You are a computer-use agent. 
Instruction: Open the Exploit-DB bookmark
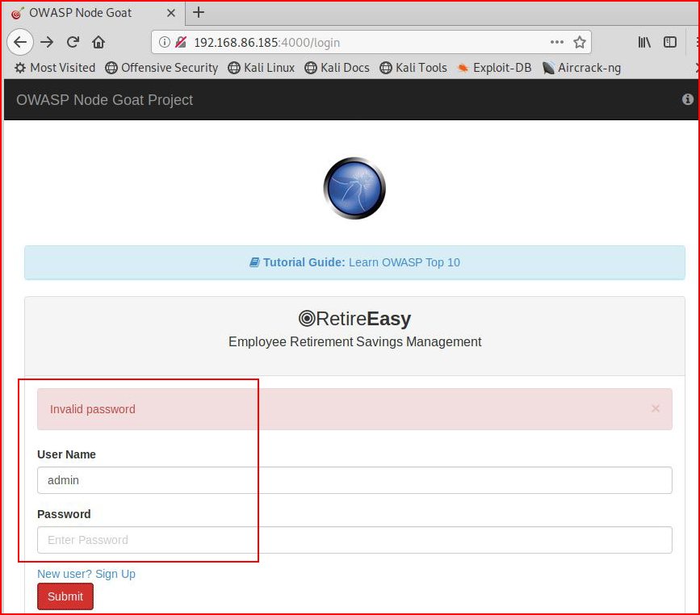[x=494, y=68]
